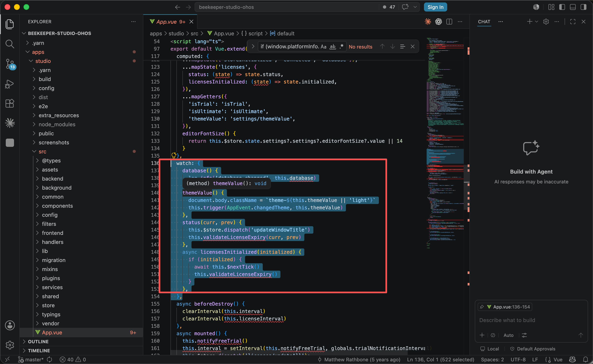This screenshot has width=593, height=364.
Task: Toggle Replace row in find widget
Action: (x=253, y=46)
